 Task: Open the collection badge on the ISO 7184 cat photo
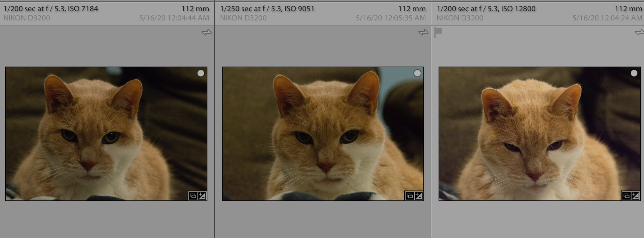click(x=193, y=196)
